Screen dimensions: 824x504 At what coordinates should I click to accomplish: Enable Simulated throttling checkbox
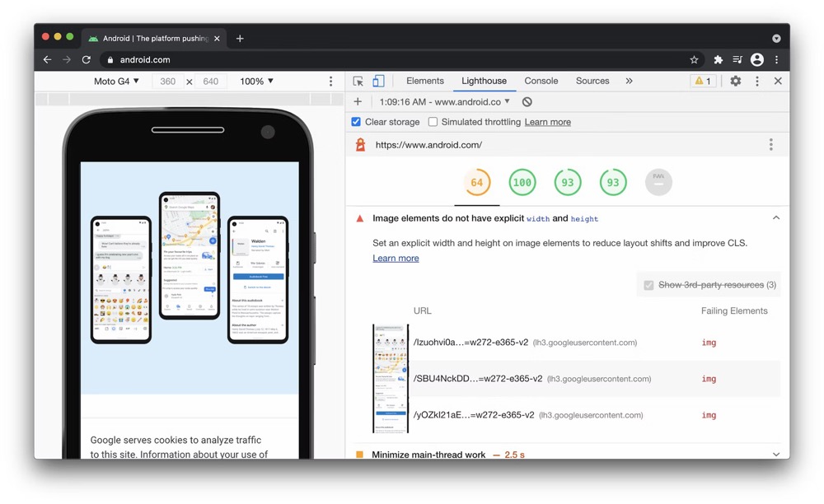[433, 122]
